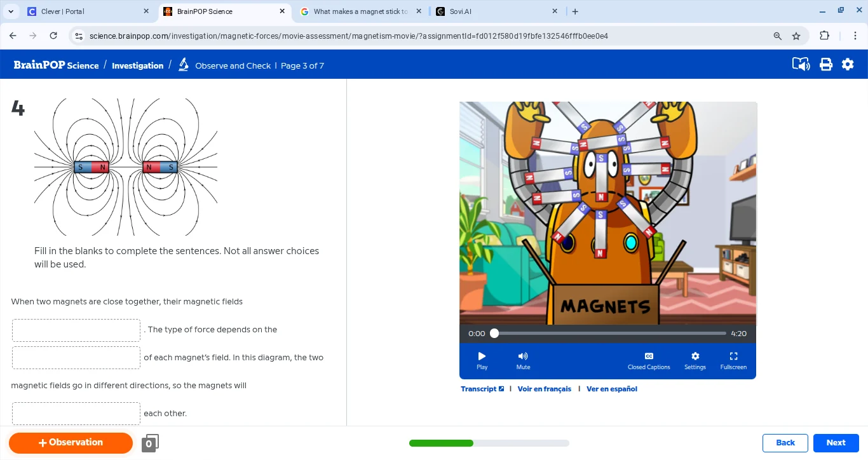Go to the Next page

[836, 443]
